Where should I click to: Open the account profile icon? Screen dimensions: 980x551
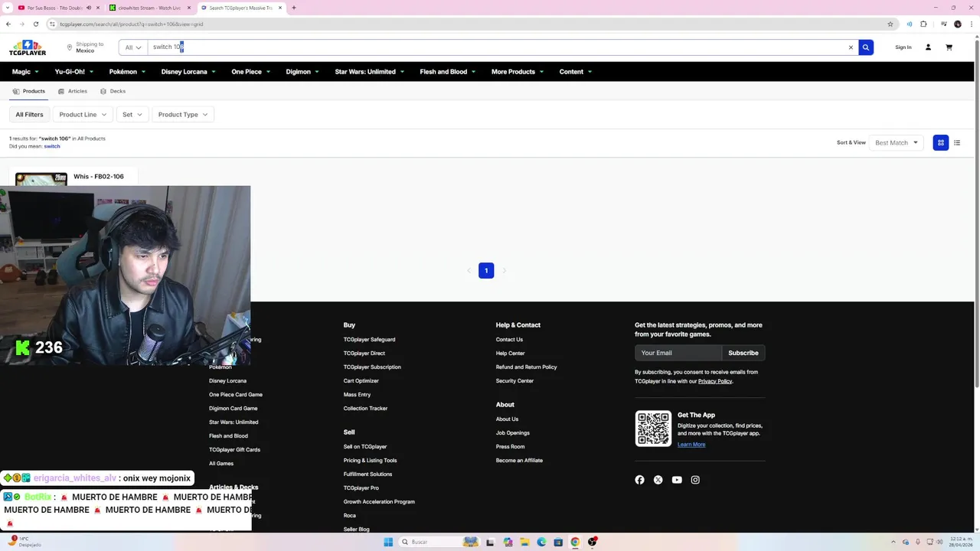coord(928,47)
